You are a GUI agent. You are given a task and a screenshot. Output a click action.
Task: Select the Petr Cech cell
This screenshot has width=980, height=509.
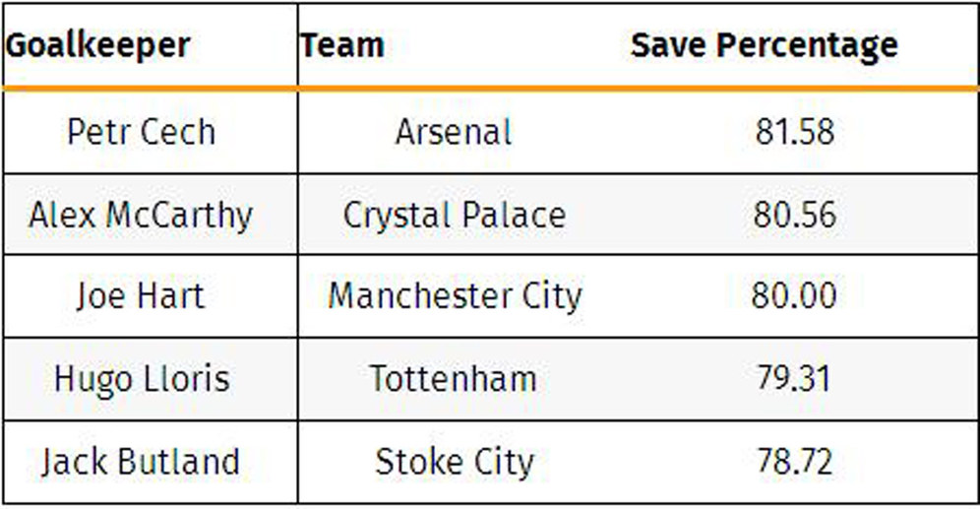point(141,132)
